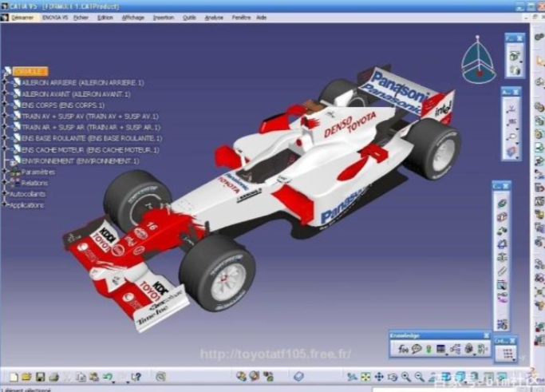Open the Affichage menu
This screenshot has width=545, height=392.
click(133, 18)
